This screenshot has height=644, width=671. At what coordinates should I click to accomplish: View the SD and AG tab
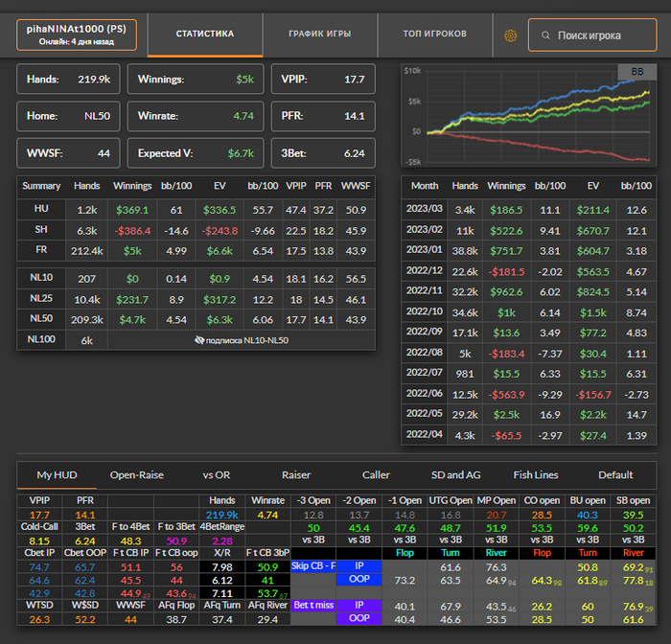point(455,474)
